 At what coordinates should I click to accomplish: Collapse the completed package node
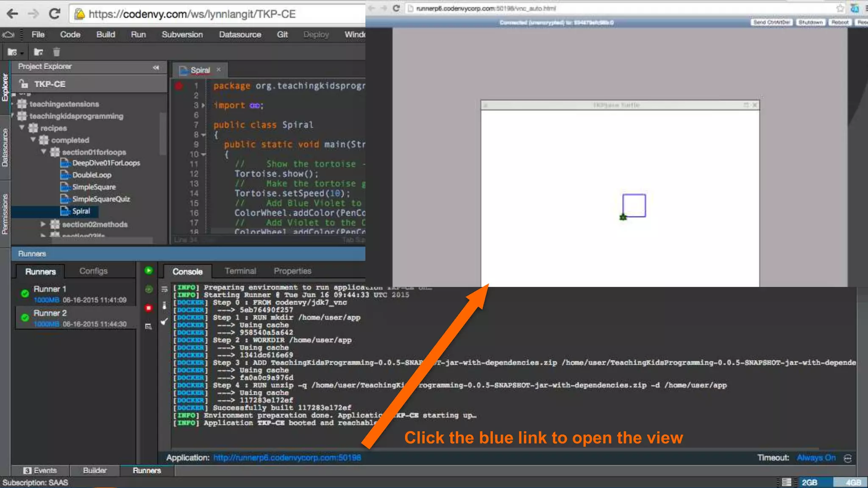pos(33,139)
